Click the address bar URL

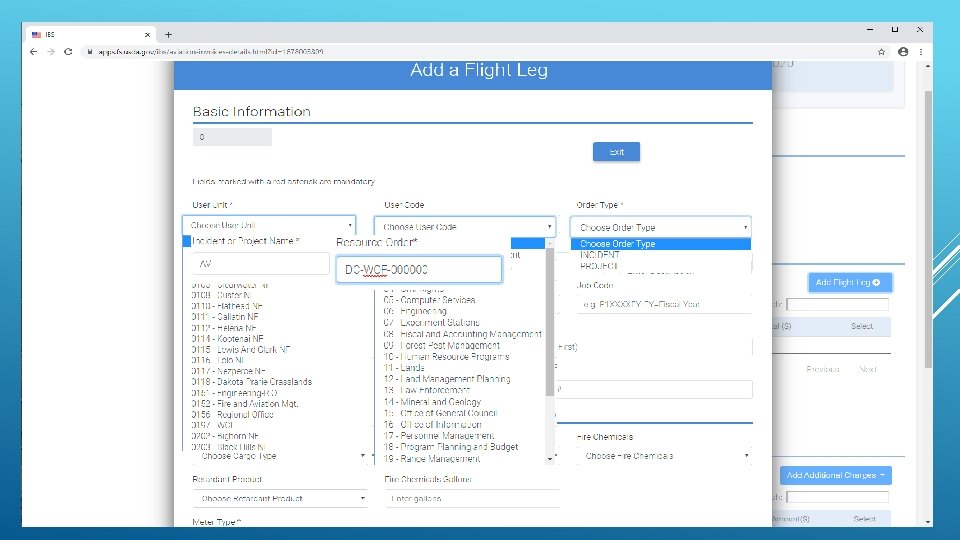pos(211,52)
